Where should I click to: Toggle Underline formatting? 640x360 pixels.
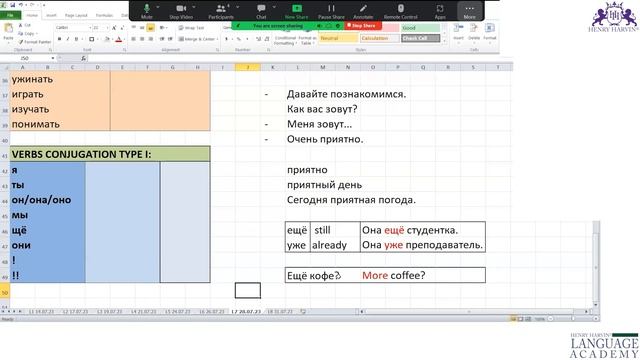click(76, 39)
